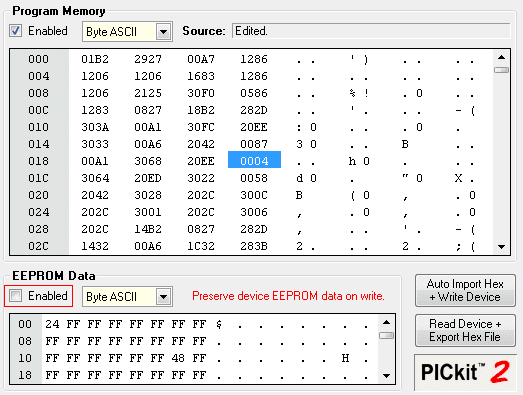
Task: Select cell 2125 in row 008
Action: pos(148,93)
